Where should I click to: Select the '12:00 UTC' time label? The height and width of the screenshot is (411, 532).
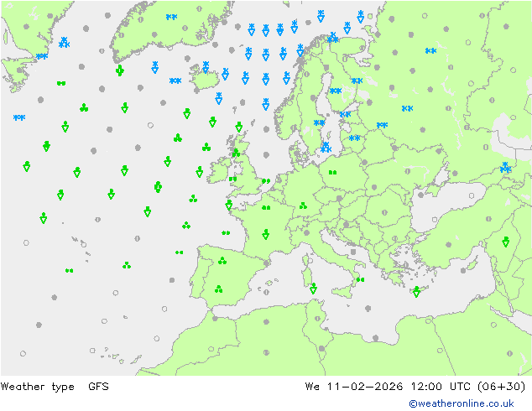pyautogui.click(x=441, y=386)
